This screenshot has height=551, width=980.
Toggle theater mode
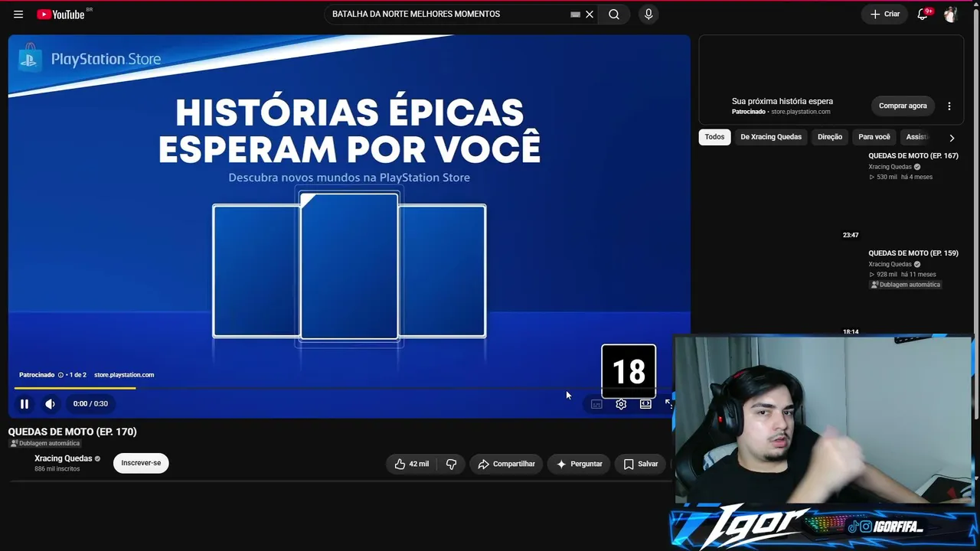(645, 404)
